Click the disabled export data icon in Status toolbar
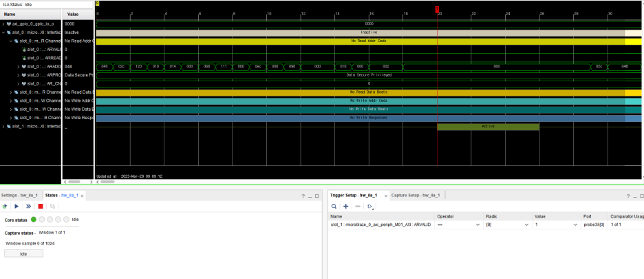 coord(52,206)
